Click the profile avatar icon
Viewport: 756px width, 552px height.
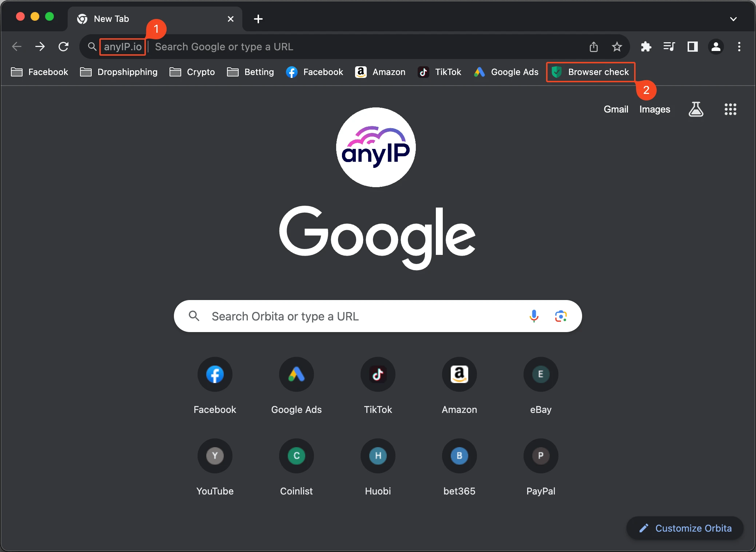tap(716, 47)
